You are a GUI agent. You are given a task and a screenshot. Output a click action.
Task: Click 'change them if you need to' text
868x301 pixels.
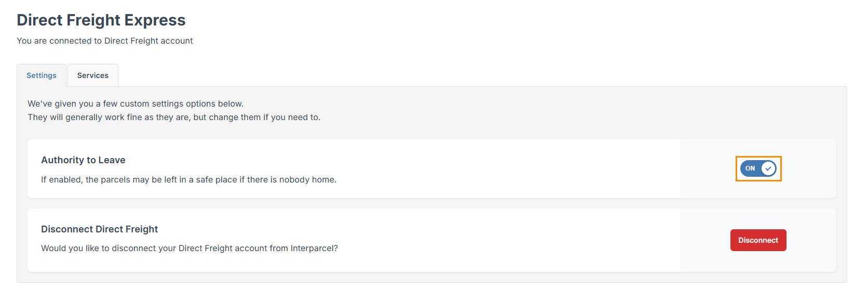coord(264,117)
